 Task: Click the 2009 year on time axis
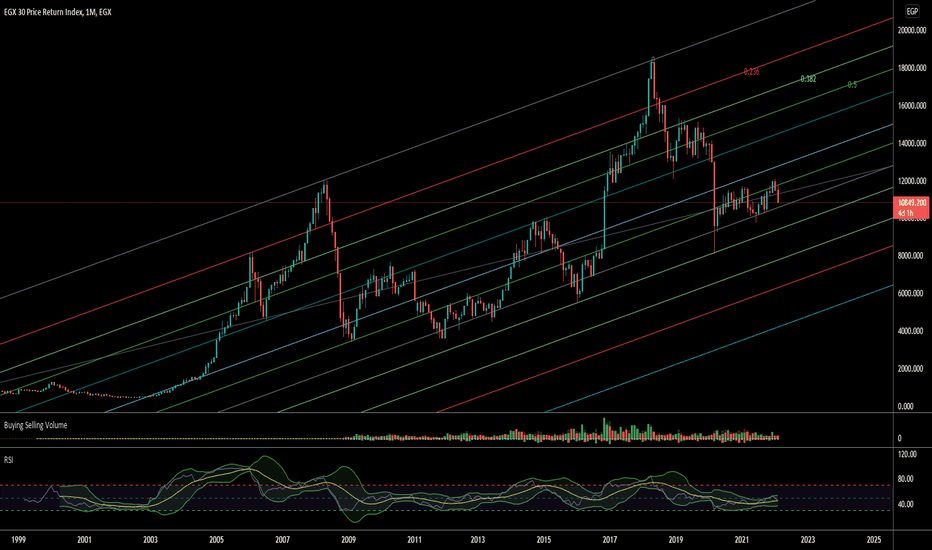coord(348,540)
